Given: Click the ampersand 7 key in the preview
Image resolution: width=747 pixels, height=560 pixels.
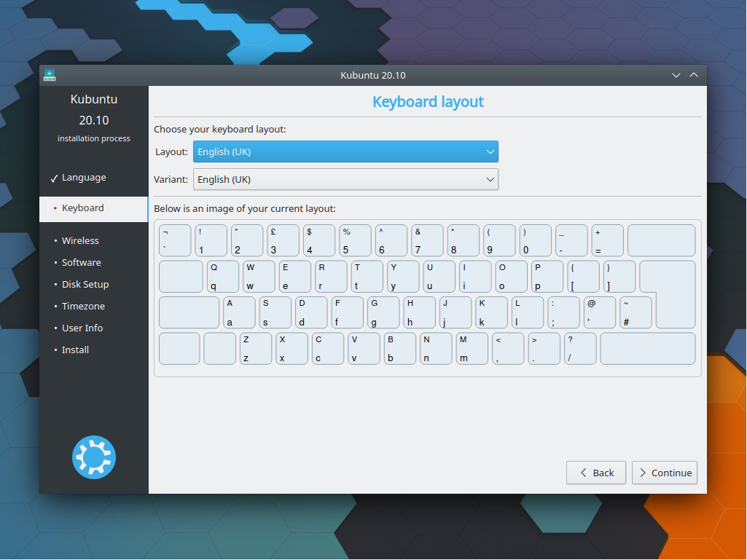Looking at the screenshot, I should point(427,240).
